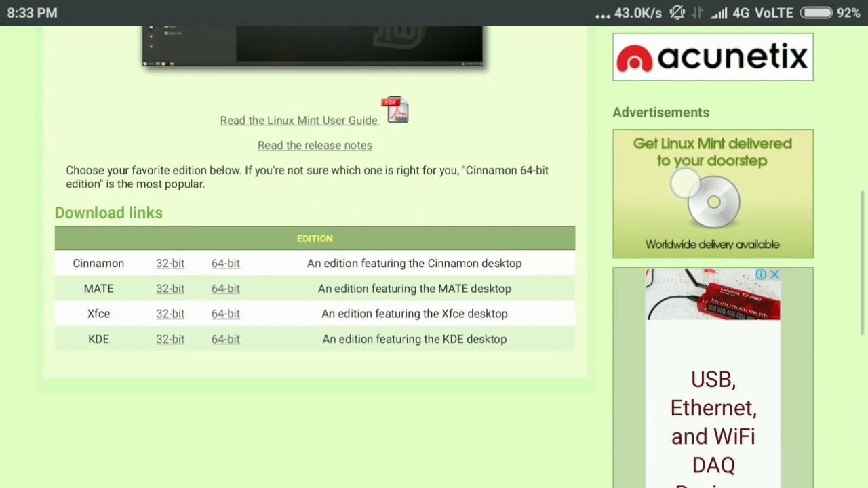Tap the muted vibrate icon in status bar
This screenshot has width=868, height=488.
point(677,13)
